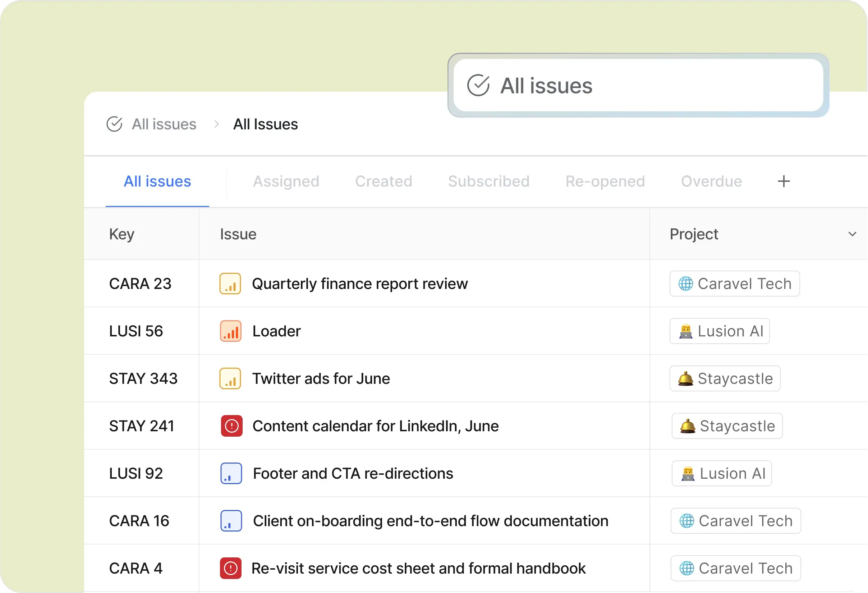Open issue key STAY 241
Viewport: 868px width, 593px height.
142,426
